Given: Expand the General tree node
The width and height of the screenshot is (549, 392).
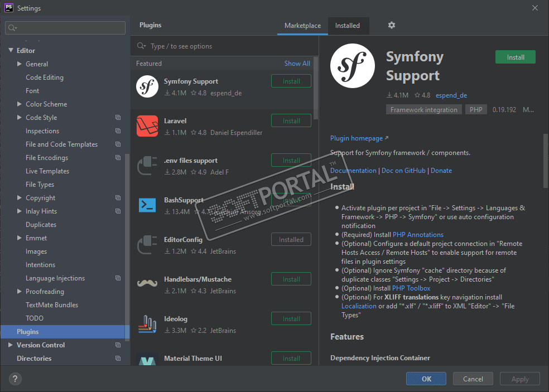Looking at the screenshot, I should click(20, 64).
